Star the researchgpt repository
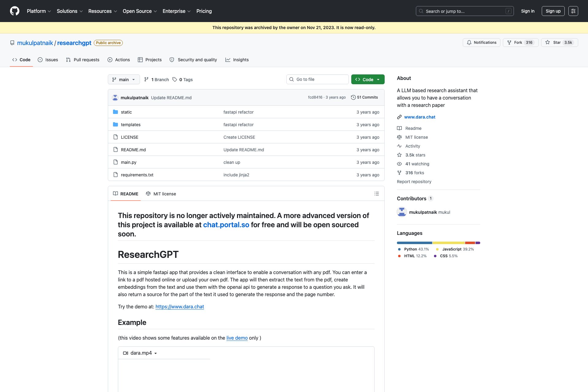588x392 pixels. pos(560,43)
